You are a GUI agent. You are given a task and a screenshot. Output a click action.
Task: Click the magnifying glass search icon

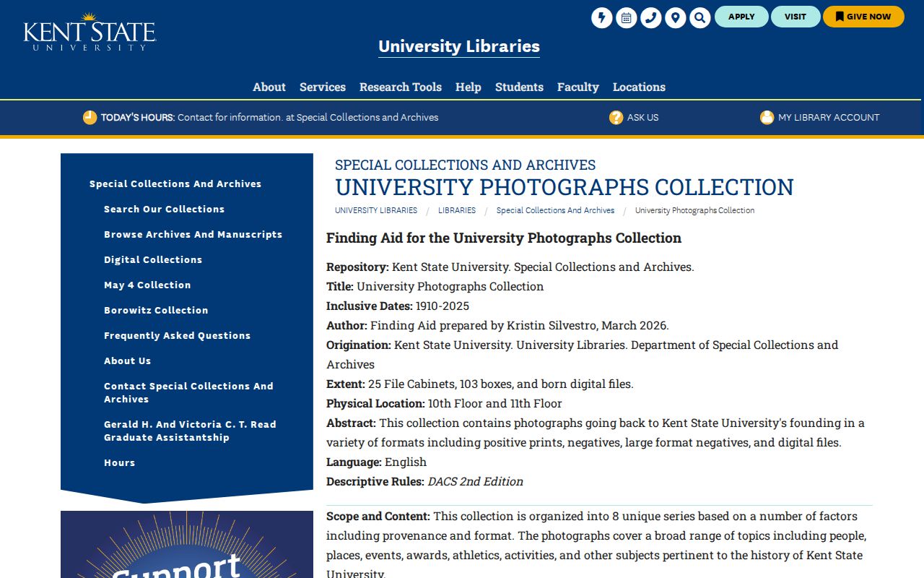[x=700, y=17]
